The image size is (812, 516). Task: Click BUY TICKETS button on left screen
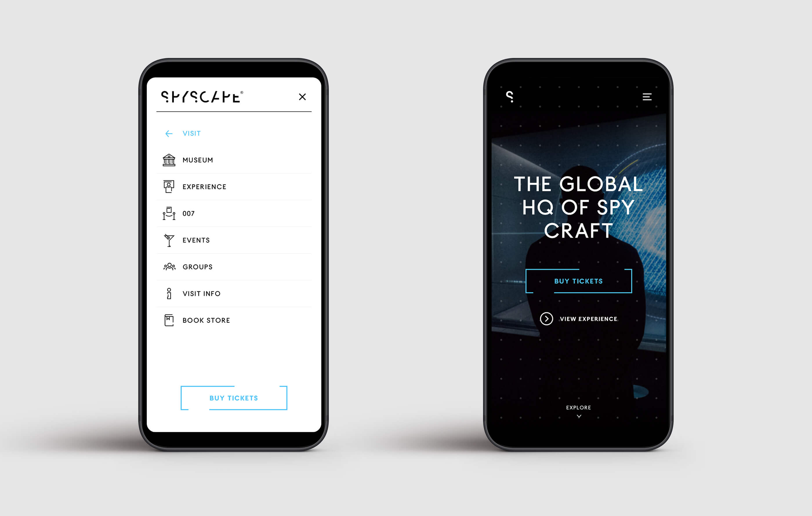(x=234, y=398)
